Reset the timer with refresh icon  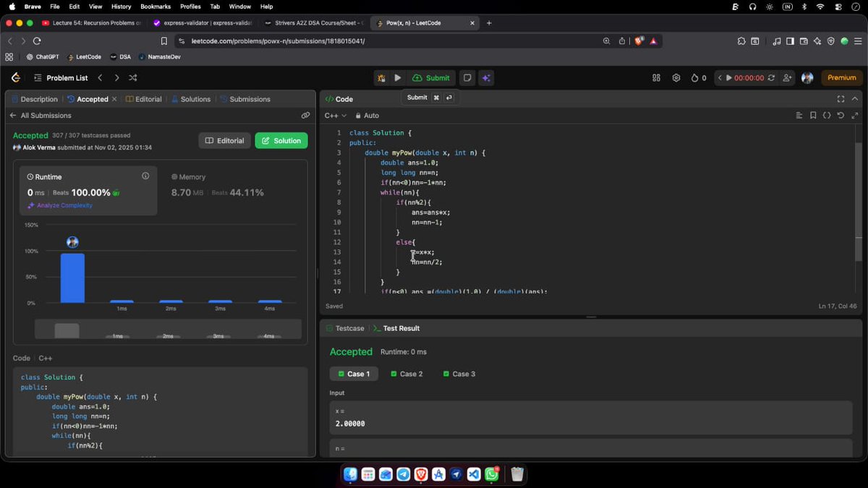[x=772, y=77]
